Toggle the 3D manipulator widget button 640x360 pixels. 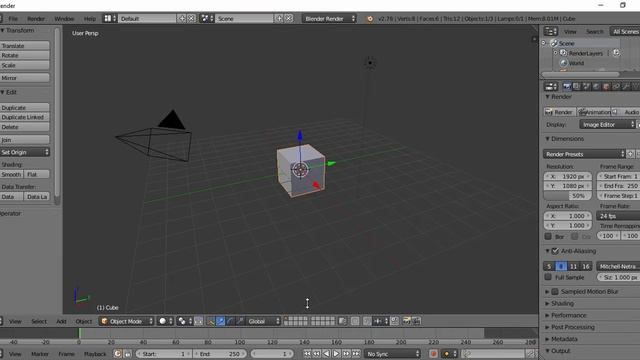click(211, 322)
